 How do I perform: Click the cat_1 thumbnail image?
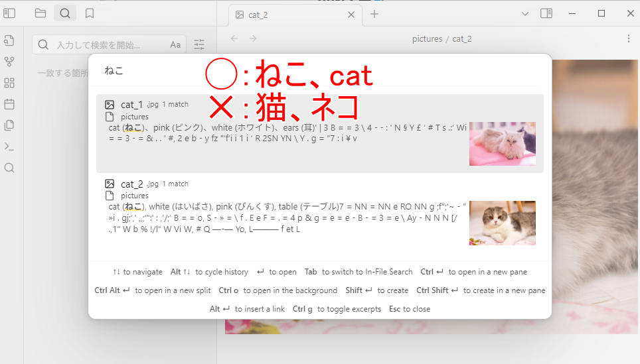pyautogui.click(x=502, y=143)
